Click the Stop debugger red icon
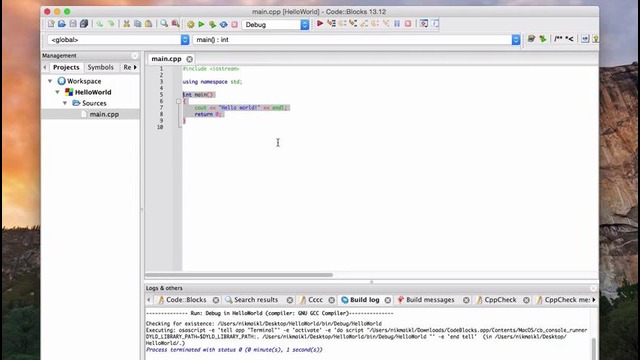This screenshot has height=360, width=640. pyautogui.click(x=408, y=24)
